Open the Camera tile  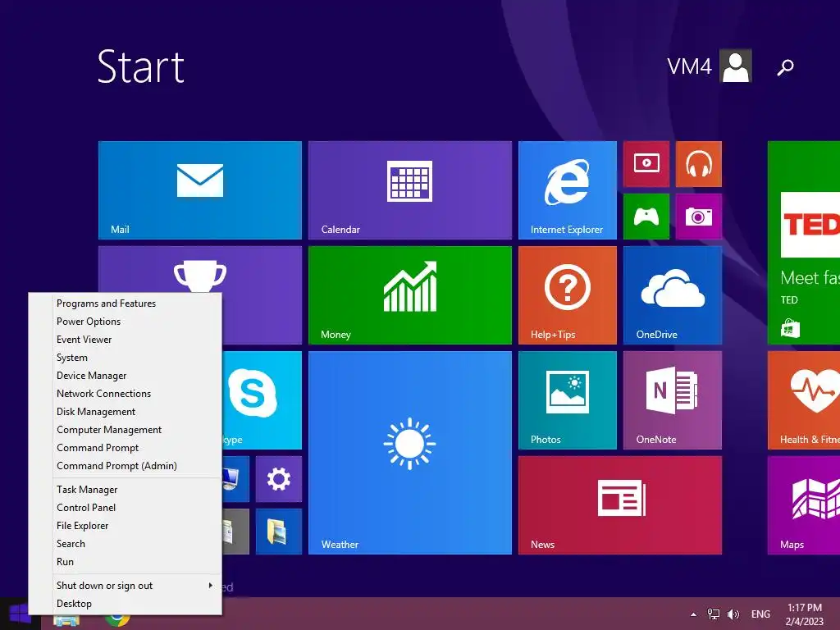pyautogui.click(x=699, y=217)
